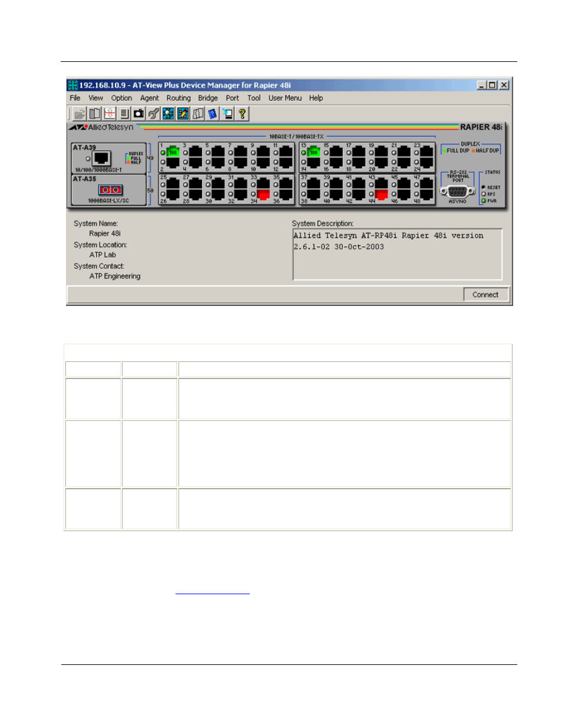Open the Agent menu
562x728 pixels.
tap(150, 98)
